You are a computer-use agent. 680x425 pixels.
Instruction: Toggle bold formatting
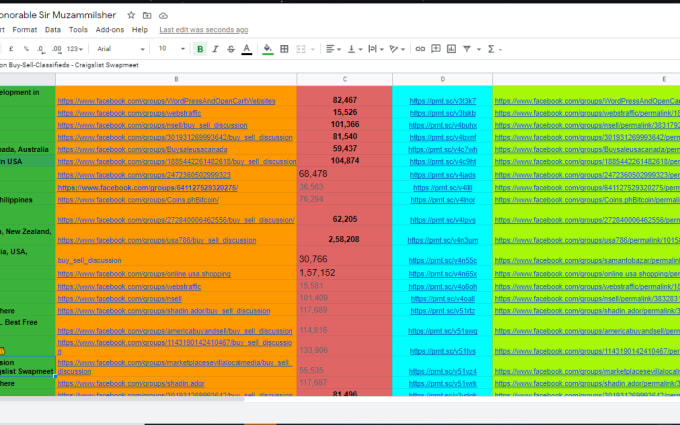pos(200,49)
